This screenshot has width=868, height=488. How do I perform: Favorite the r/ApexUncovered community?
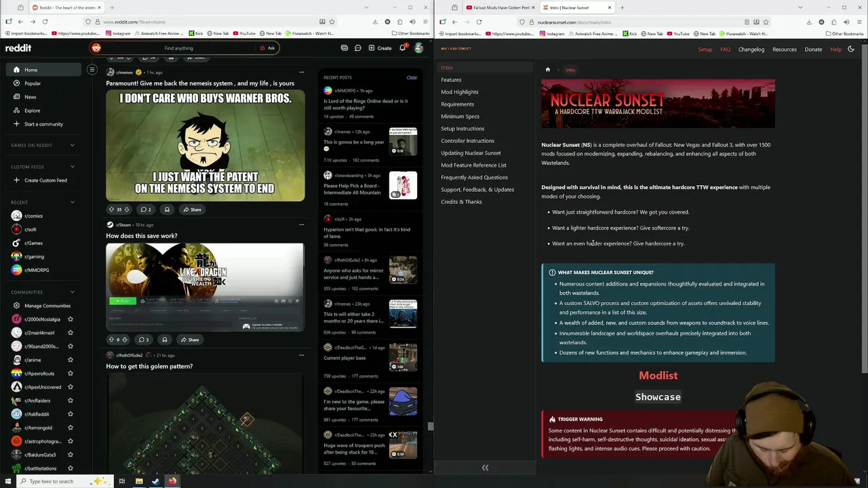tap(71, 387)
